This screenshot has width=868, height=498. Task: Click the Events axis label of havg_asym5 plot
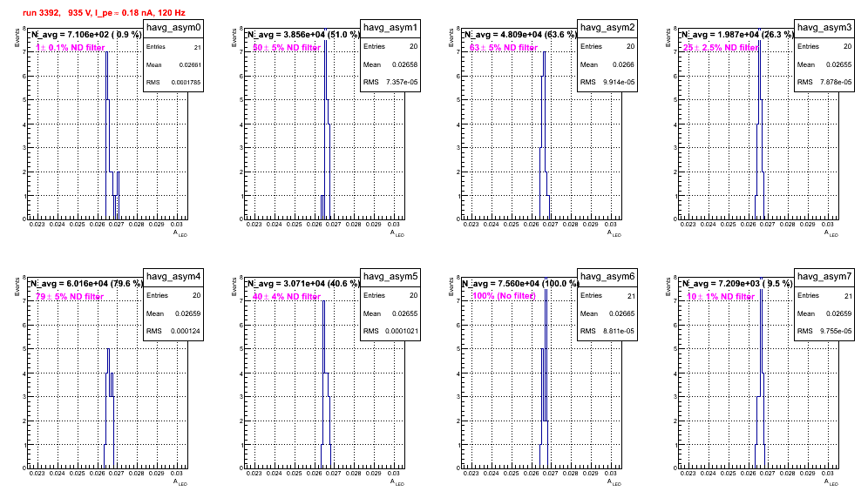(x=234, y=286)
